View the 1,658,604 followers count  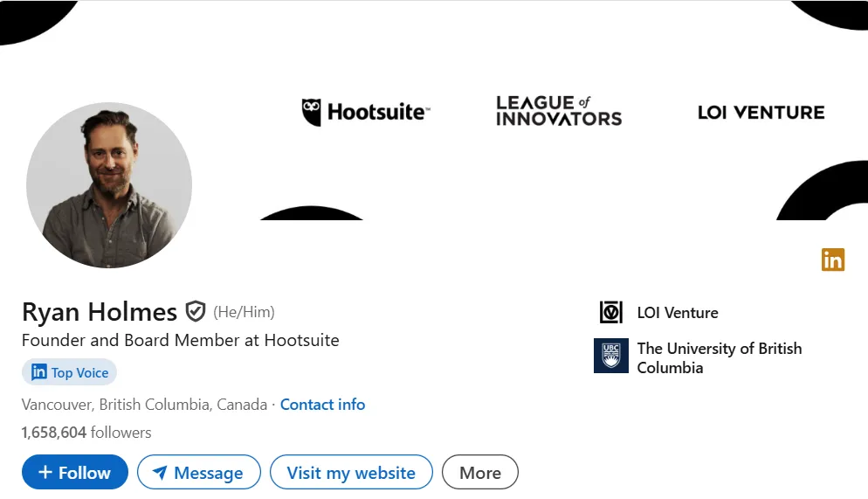pos(86,432)
